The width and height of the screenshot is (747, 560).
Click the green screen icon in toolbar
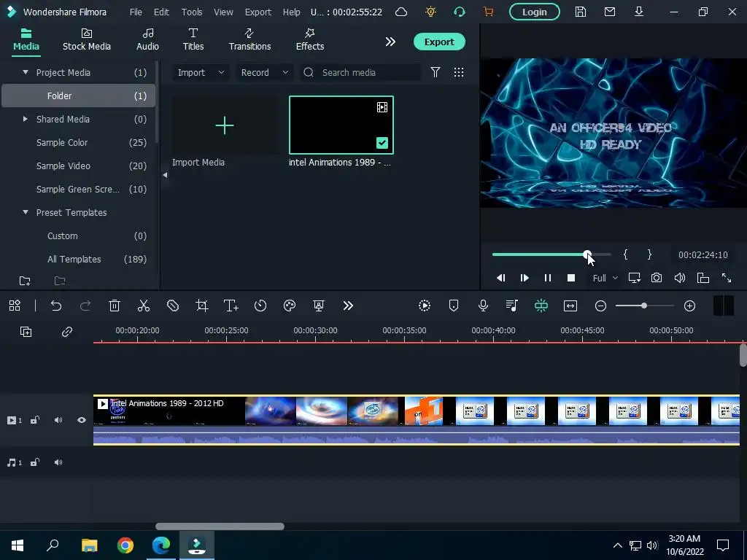pos(319,306)
